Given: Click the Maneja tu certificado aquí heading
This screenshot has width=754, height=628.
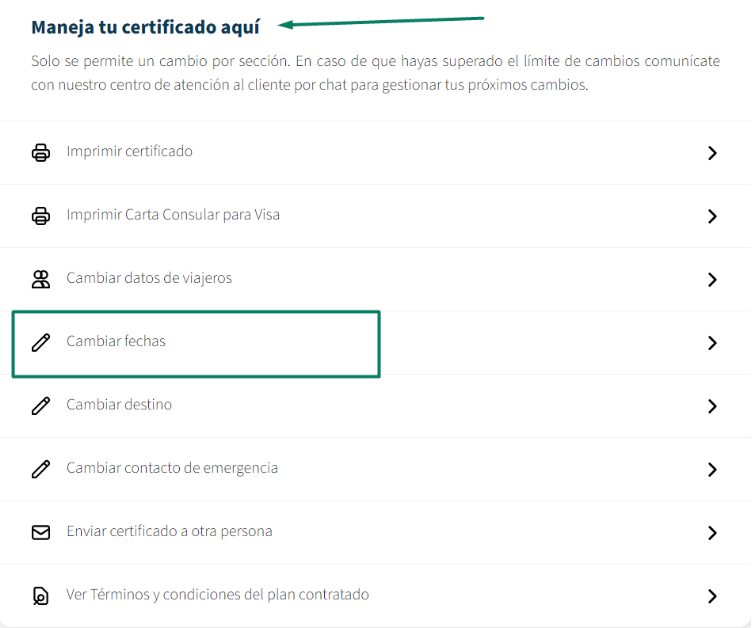Looking at the screenshot, I should pos(146,27).
